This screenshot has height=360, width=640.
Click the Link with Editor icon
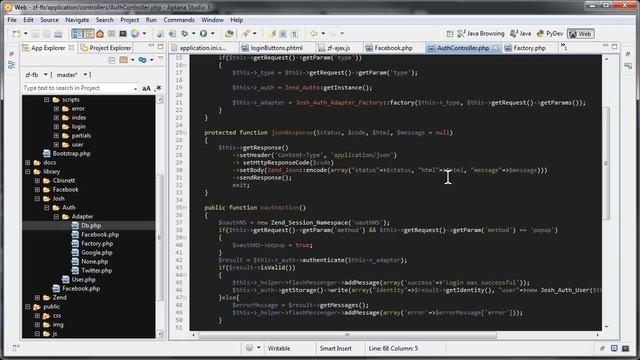click(x=142, y=60)
